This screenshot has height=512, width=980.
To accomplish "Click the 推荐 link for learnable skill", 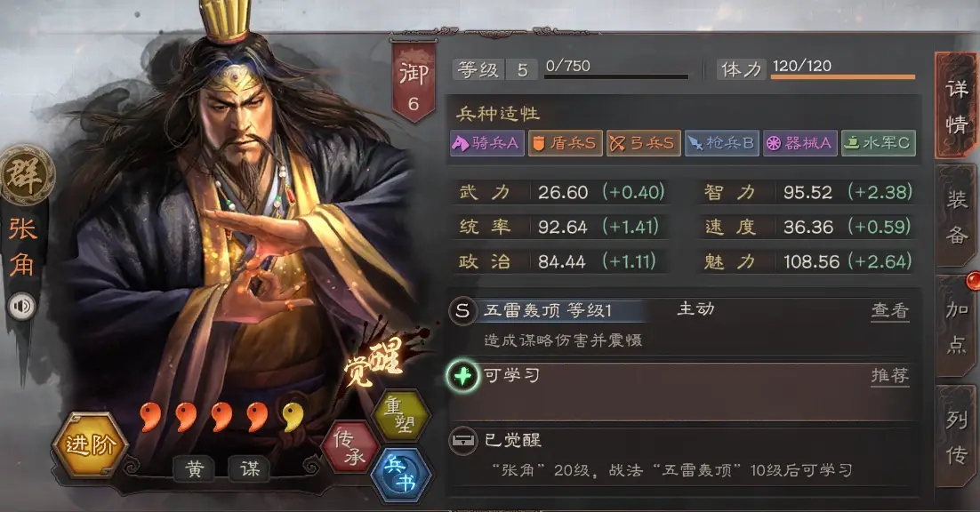I will pyautogui.click(x=890, y=376).
